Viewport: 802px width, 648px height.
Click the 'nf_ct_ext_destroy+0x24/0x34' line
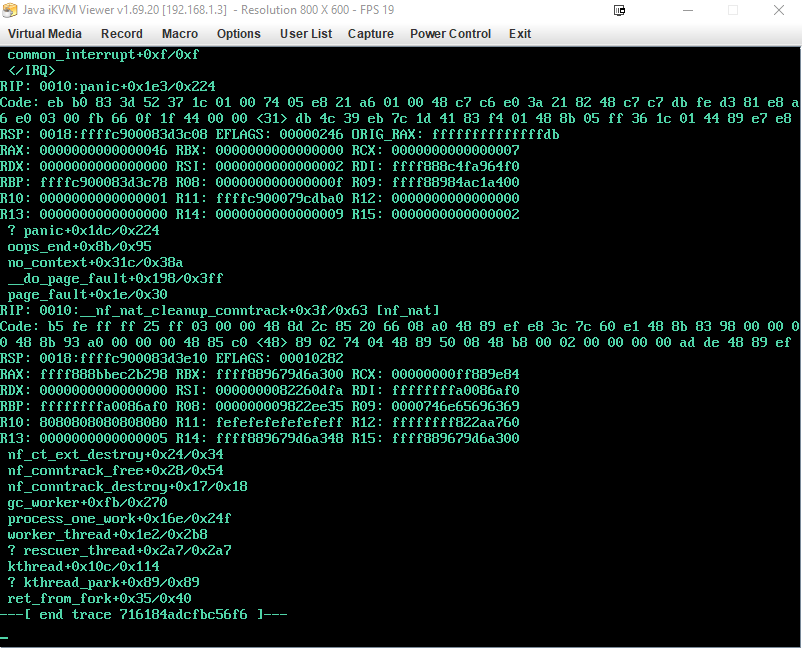point(115,455)
